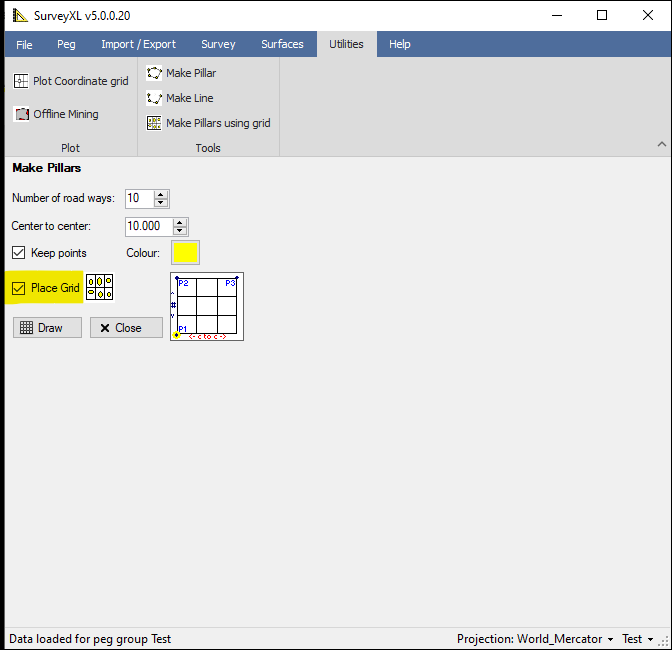Open the Projection World_Mercator dropdown
The height and width of the screenshot is (650, 672).
click(534, 639)
